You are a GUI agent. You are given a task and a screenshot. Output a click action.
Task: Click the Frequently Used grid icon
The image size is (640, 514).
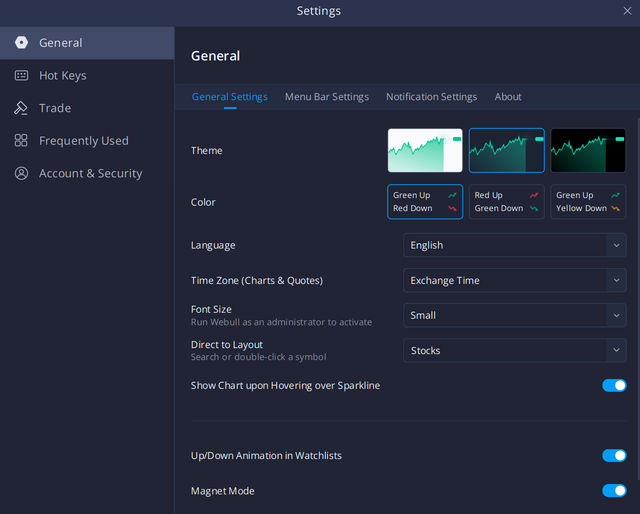pyautogui.click(x=21, y=140)
